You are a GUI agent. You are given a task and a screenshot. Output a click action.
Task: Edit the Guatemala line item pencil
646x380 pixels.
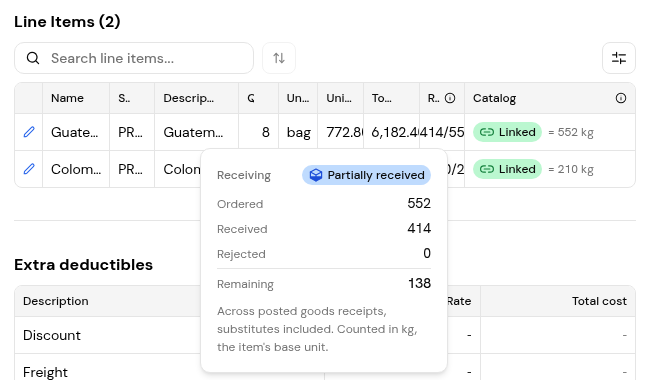click(29, 132)
